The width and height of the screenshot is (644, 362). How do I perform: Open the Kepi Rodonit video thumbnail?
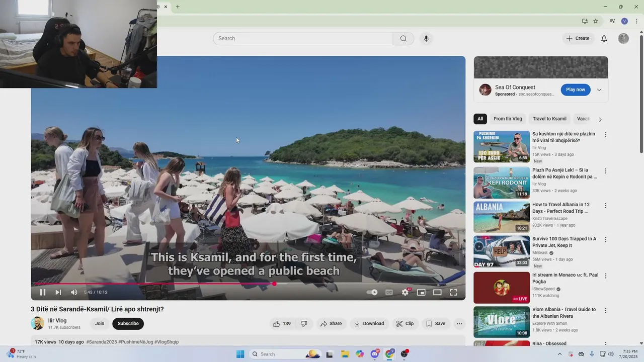502,183
